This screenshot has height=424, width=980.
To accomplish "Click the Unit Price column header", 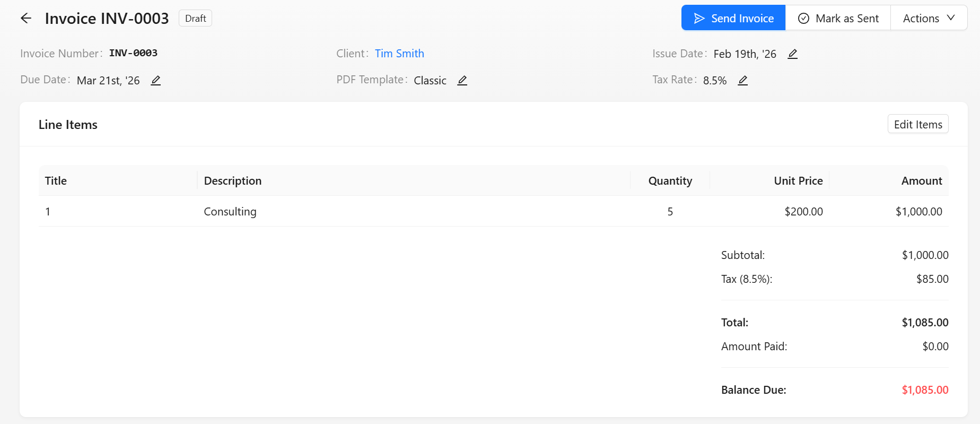I will [x=798, y=181].
